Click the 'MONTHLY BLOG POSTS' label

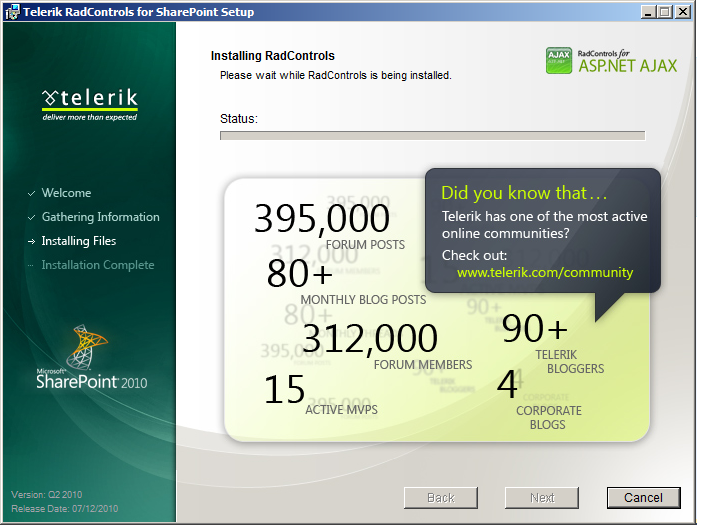click(363, 300)
